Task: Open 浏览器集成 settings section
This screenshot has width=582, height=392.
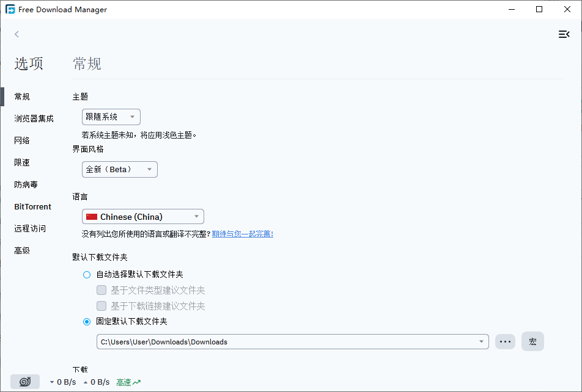Action: 34,118
